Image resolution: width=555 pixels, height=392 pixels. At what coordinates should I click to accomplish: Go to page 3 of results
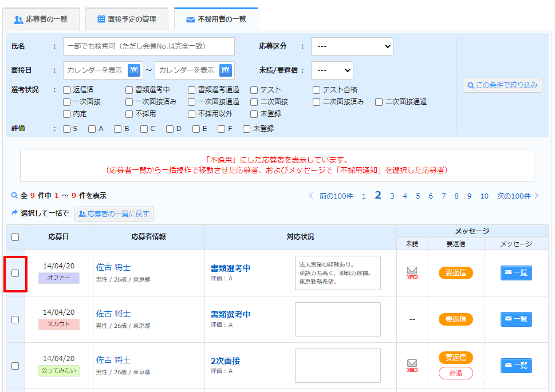tap(392, 196)
